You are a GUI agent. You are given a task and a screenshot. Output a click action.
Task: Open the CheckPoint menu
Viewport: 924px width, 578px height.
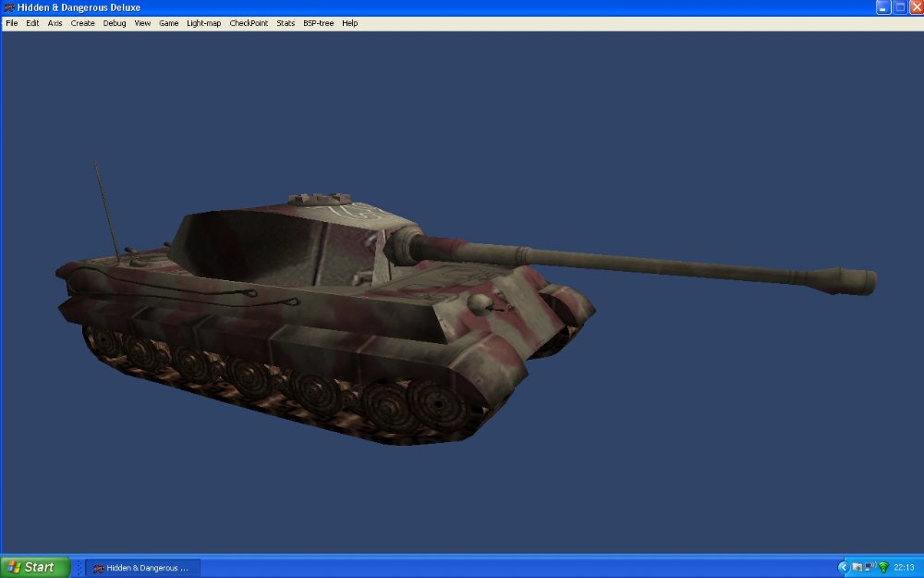coord(249,23)
